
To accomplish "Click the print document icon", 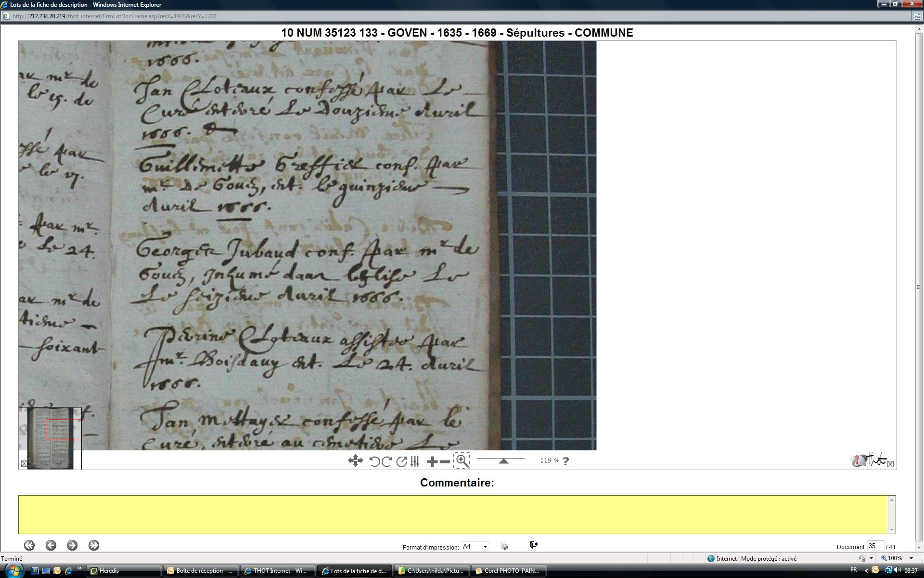I will click(504, 546).
